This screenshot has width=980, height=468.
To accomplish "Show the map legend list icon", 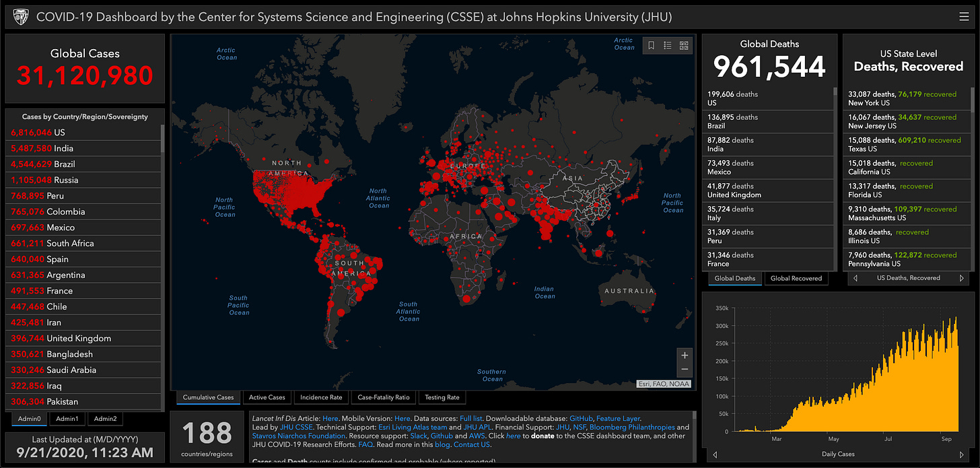I will click(x=668, y=46).
